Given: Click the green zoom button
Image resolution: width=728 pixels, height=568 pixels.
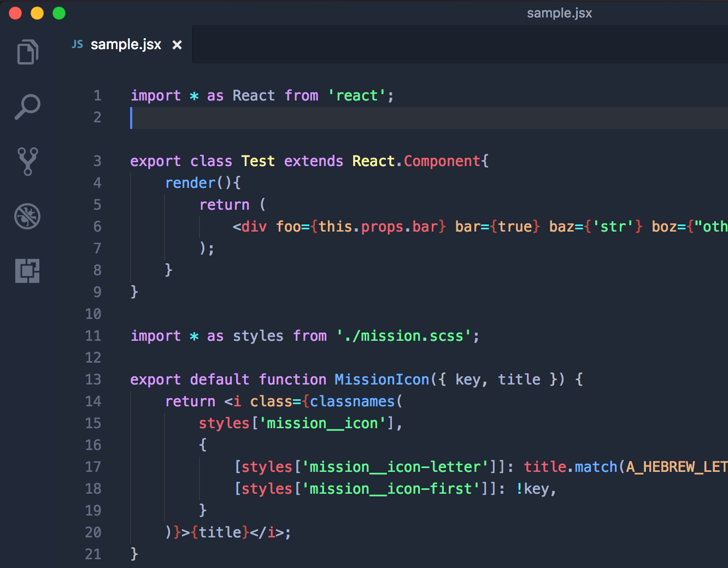Looking at the screenshot, I should tap(58, 13).
